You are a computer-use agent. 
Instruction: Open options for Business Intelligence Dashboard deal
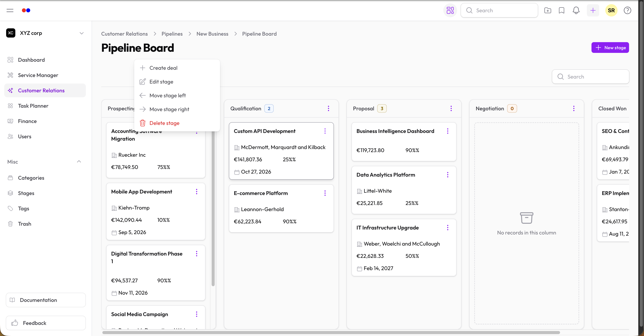[448, 131]
